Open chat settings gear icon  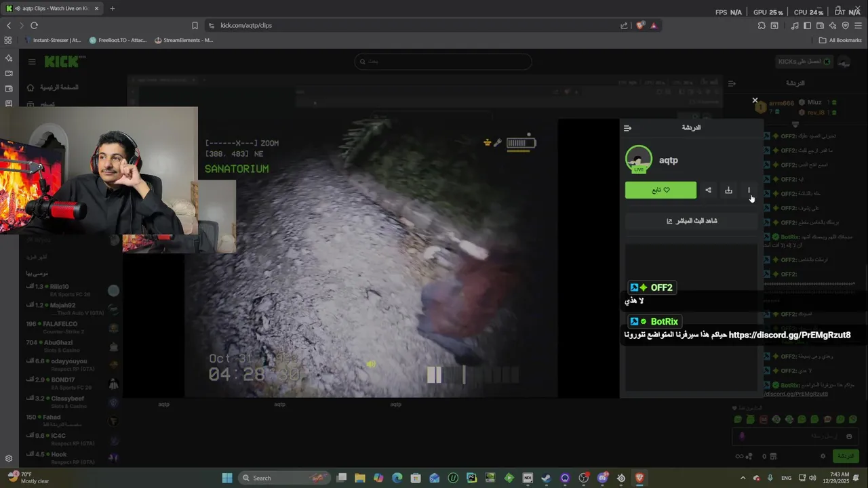[823, 457]
